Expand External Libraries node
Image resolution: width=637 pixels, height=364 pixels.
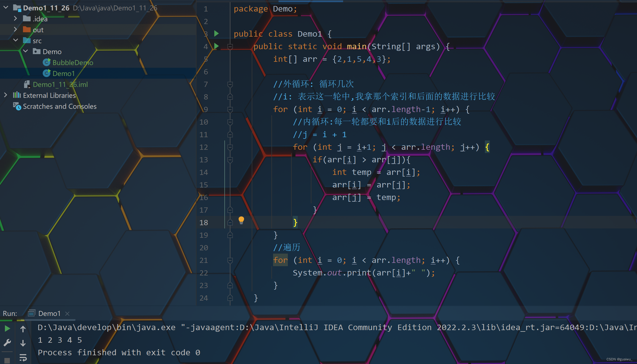pos(5,95)
